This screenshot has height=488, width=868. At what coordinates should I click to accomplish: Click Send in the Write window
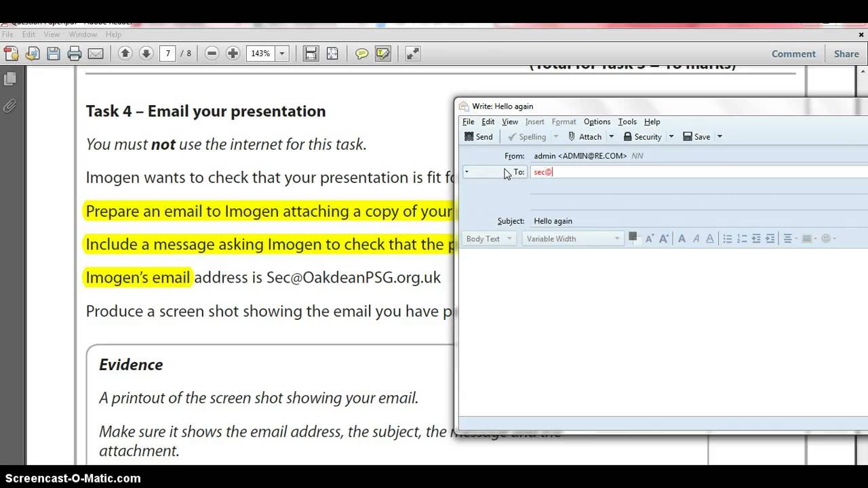point(479,137)
